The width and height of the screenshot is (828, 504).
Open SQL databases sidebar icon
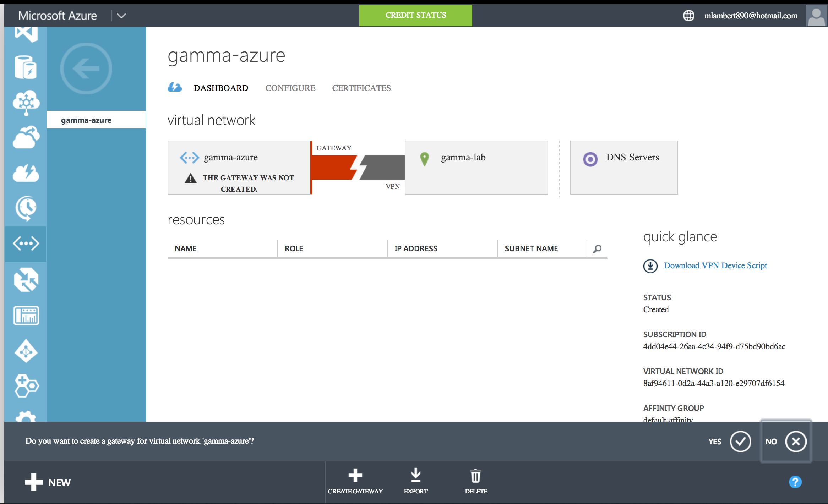pos(26,67)
